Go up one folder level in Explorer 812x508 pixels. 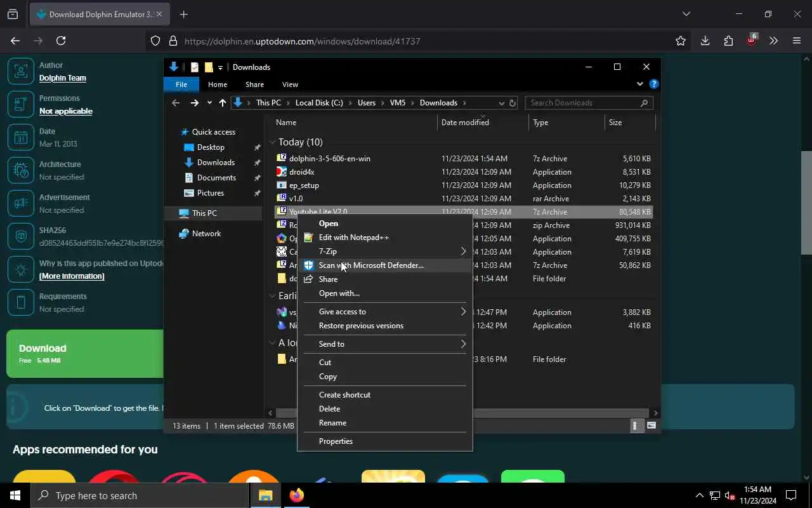tap(222, 103)
